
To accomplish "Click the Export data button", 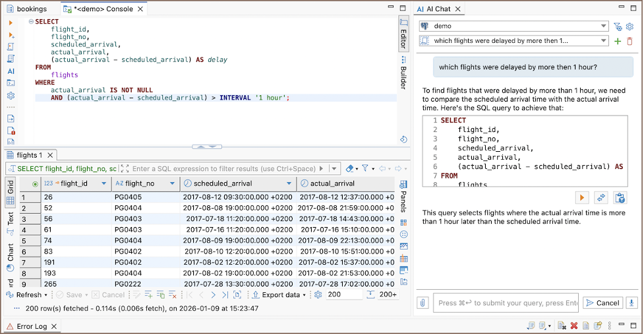I will [x=276, y=295].
